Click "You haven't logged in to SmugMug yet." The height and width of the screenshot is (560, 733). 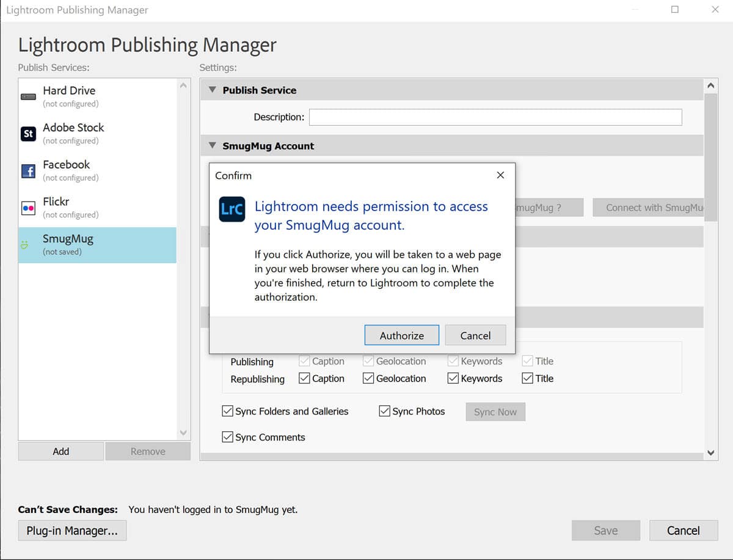(213, 509)
